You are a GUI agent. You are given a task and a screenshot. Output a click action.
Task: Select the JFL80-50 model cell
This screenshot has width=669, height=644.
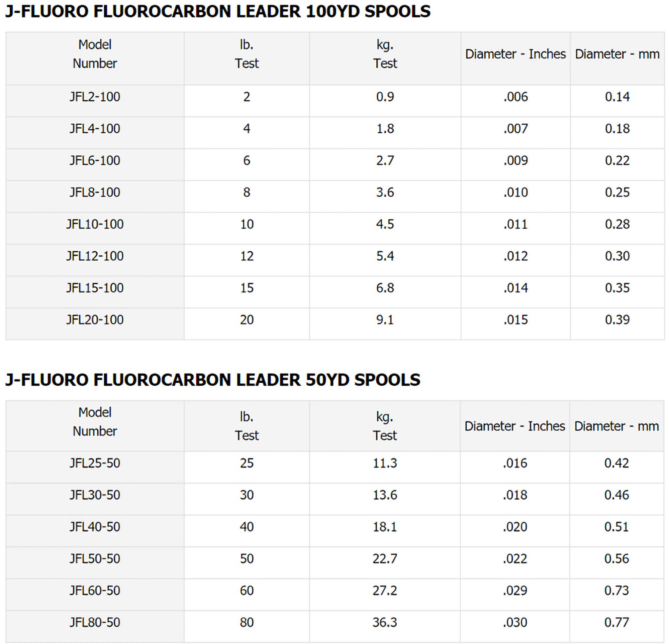tap(95, 623)
